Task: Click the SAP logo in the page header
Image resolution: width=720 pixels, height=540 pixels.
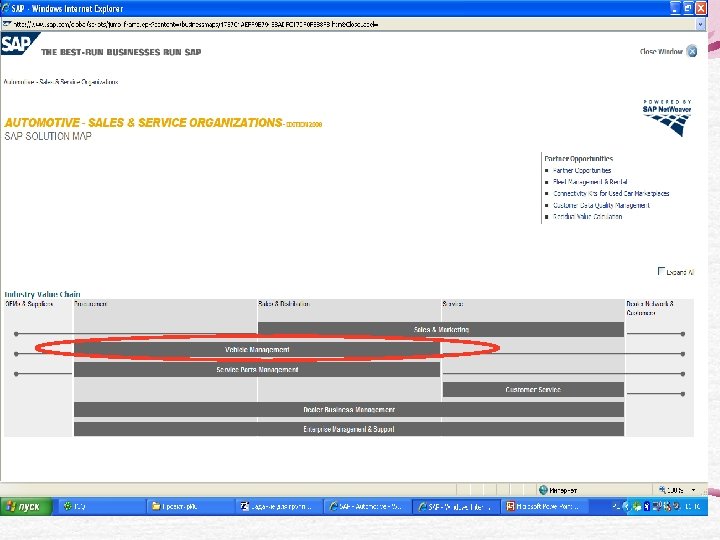Action: pyautogui.click(x=19, y=44)
